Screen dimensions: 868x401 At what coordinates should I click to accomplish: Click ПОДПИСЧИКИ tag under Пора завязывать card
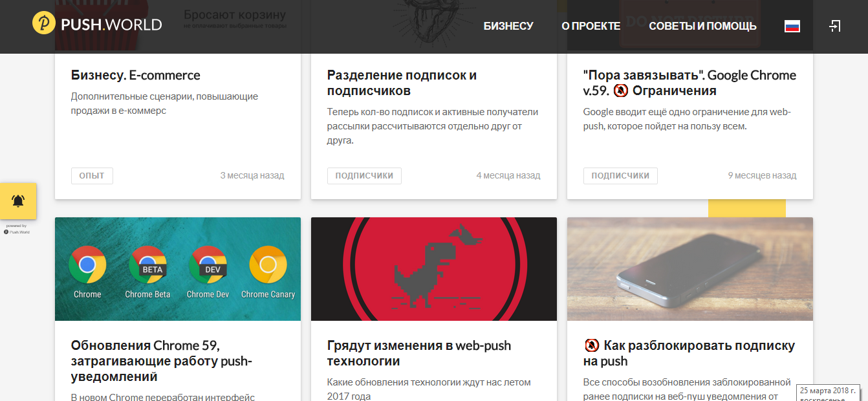coord(620,175)
